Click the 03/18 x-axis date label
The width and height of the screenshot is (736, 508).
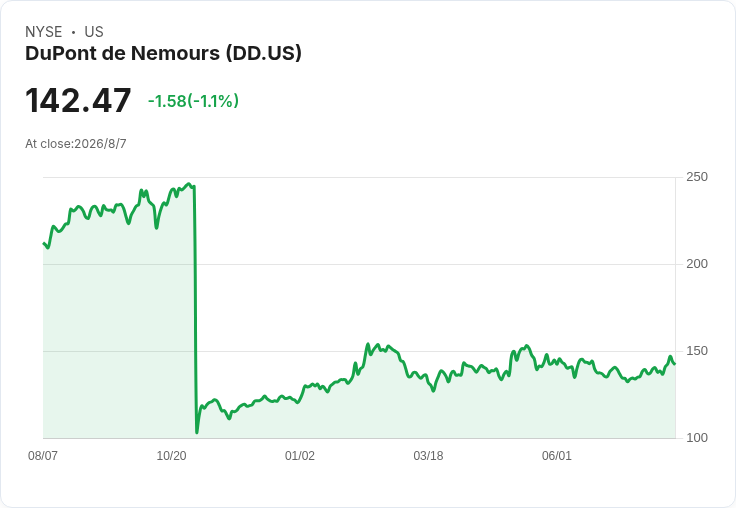[x=428, y=455]
